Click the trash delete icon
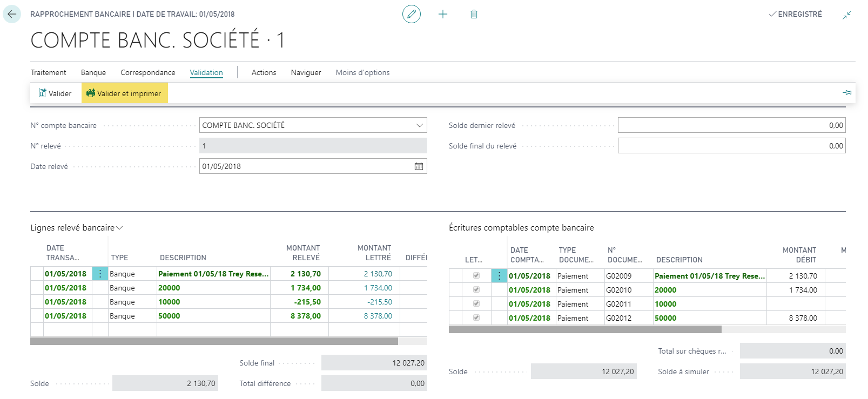The width and height of the screenshot is (868, 399). 474,14
